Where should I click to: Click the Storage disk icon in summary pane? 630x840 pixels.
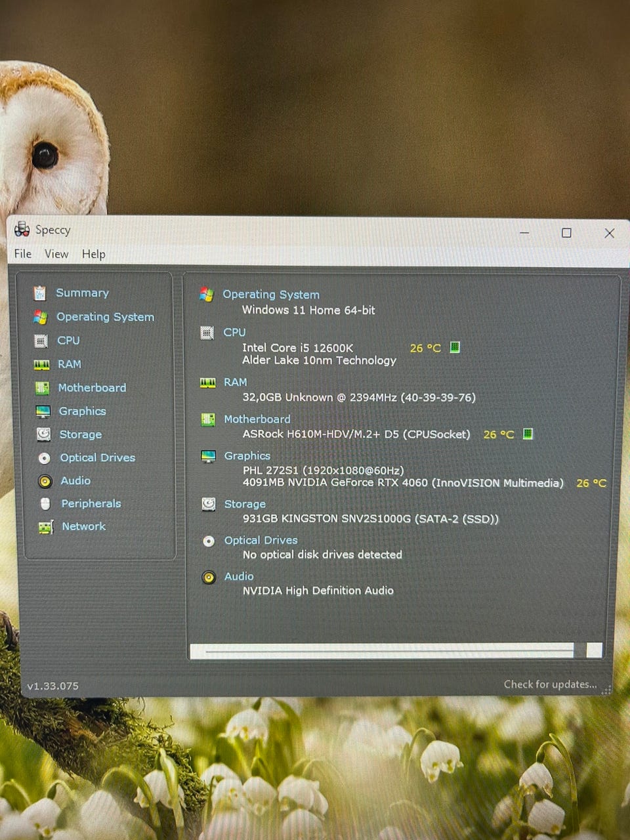209,504
